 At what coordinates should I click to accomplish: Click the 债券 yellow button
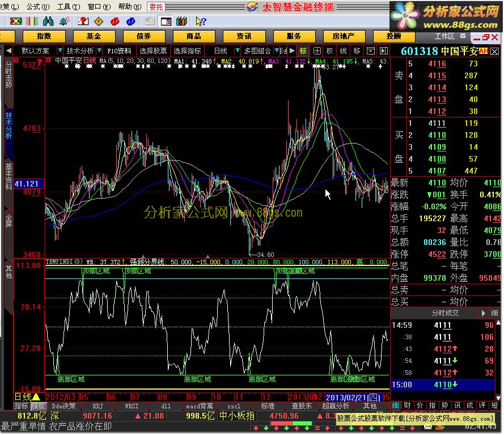tap(144, 36)
